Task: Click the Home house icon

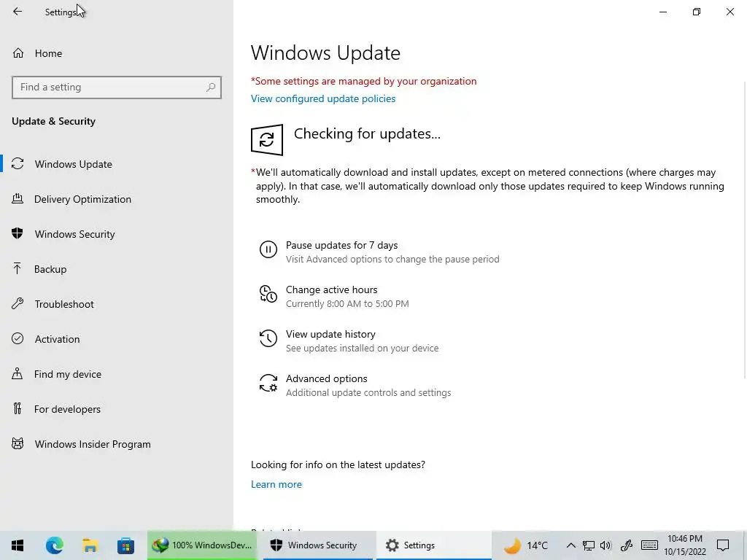Action: click(x=18, y=52)
